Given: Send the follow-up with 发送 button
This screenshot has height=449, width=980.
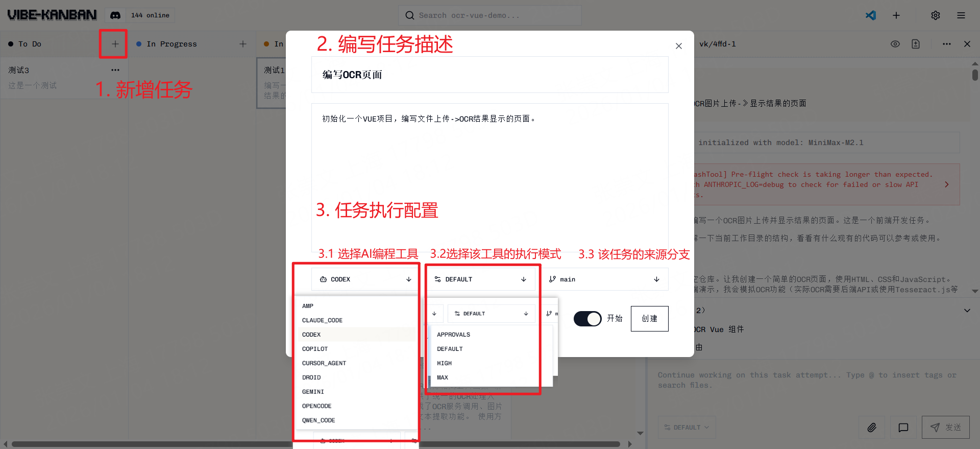Looking at the screenshot, I should [946, 428].
